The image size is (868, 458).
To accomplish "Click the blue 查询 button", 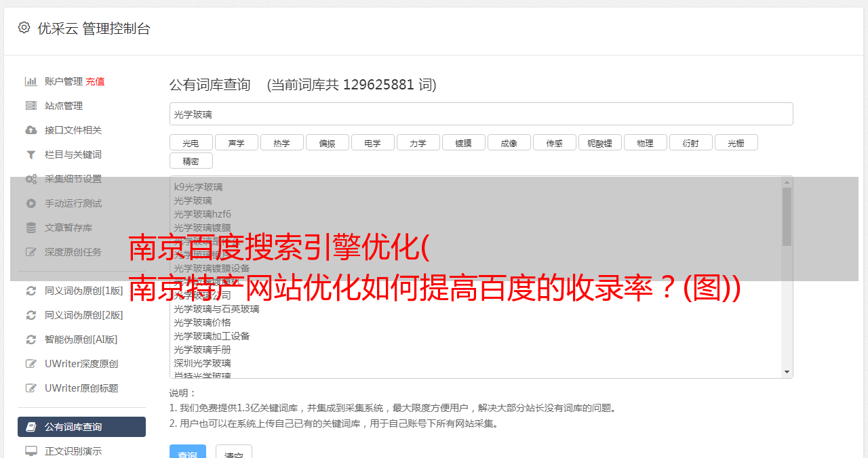I will tap(188, 452).
